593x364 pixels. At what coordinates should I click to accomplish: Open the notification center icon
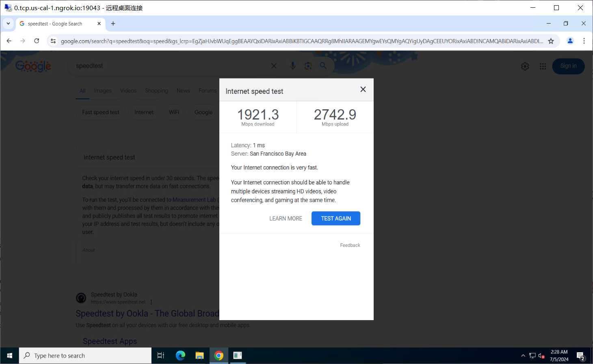coord(581,356)
